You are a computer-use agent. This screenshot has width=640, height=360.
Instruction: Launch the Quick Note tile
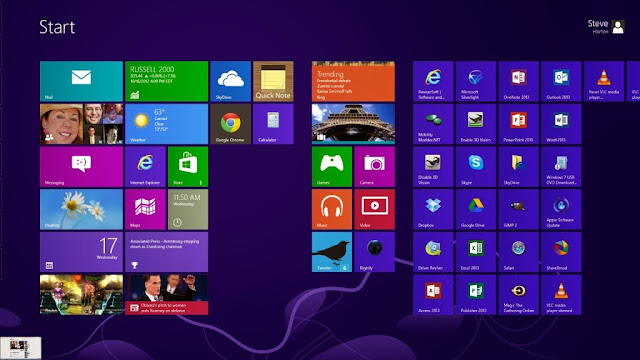pyautogui.click(x=273, y=81)
